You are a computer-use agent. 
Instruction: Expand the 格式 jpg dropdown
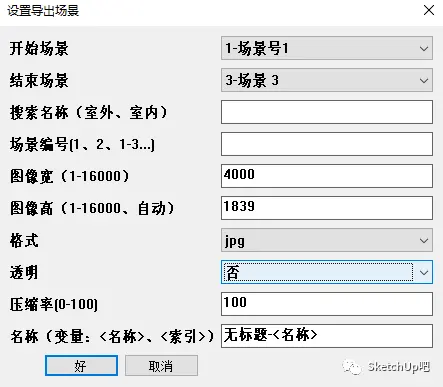(327, 240)
